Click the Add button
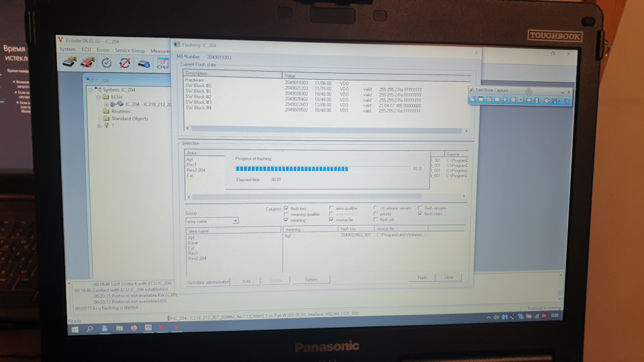The height and width of the screenshot is (362, 644). click(246, 281)
